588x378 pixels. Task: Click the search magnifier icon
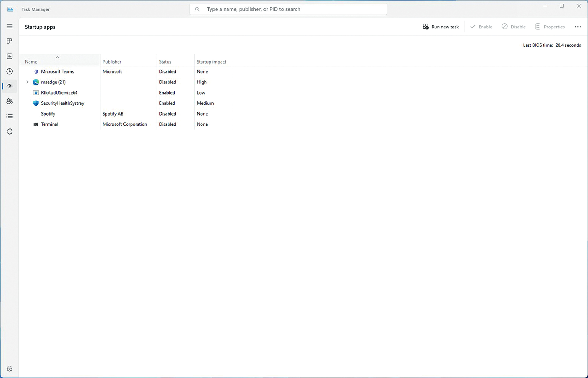point(197,9)
